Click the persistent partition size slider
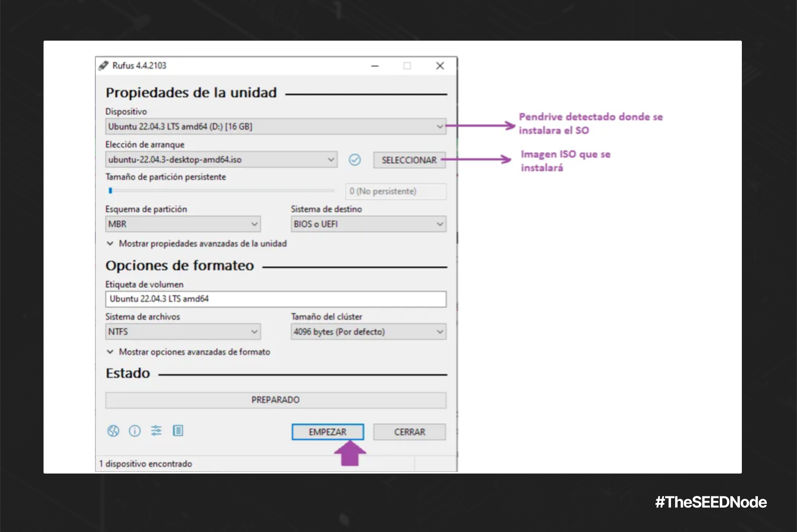Viewport: 797px width, 532px height. 221,191
